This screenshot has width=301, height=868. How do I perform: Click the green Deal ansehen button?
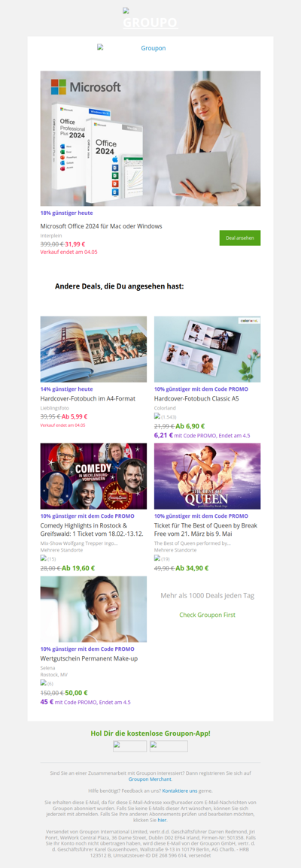(x=240, y=238)
